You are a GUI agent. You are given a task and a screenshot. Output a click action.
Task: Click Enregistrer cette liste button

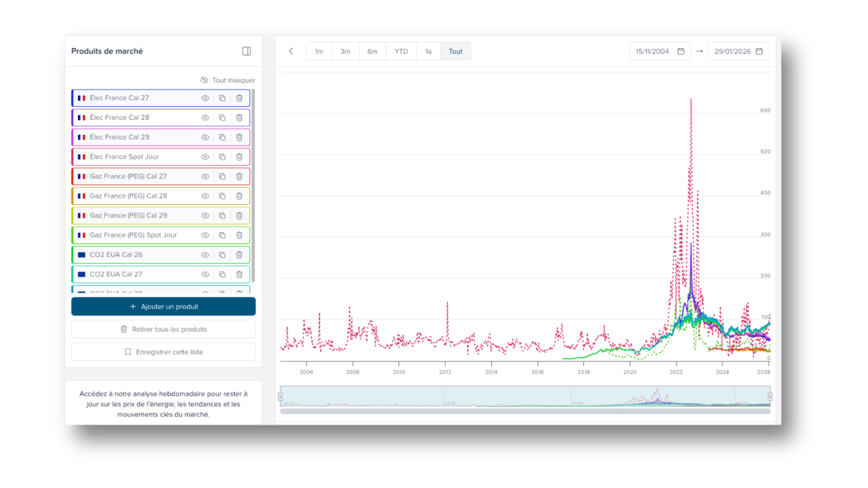coord(163,352)
